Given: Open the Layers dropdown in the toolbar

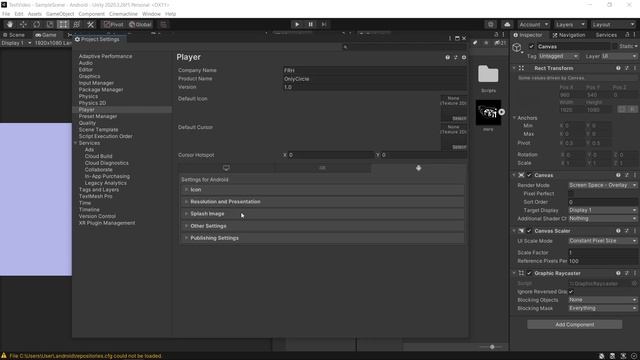Looking at the screenshot, I should (x=570, y=24).
